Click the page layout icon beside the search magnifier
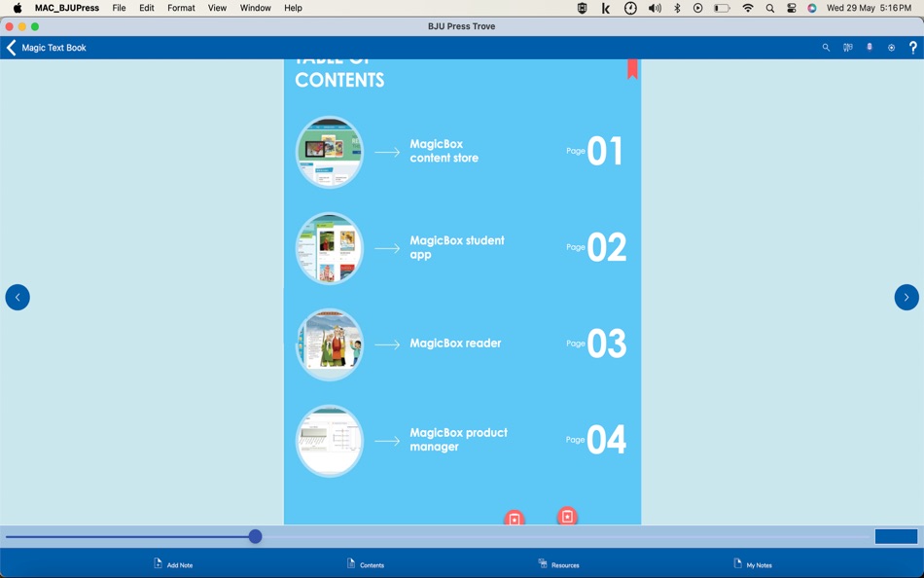Viewport: 924px width, 578px height. coord(847,48)
